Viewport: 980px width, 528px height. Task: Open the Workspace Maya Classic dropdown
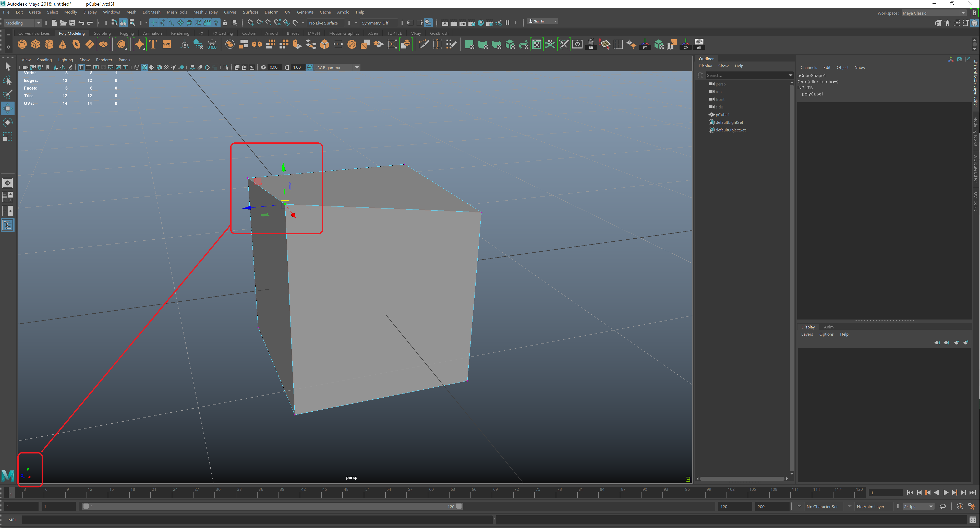(934, 13)
